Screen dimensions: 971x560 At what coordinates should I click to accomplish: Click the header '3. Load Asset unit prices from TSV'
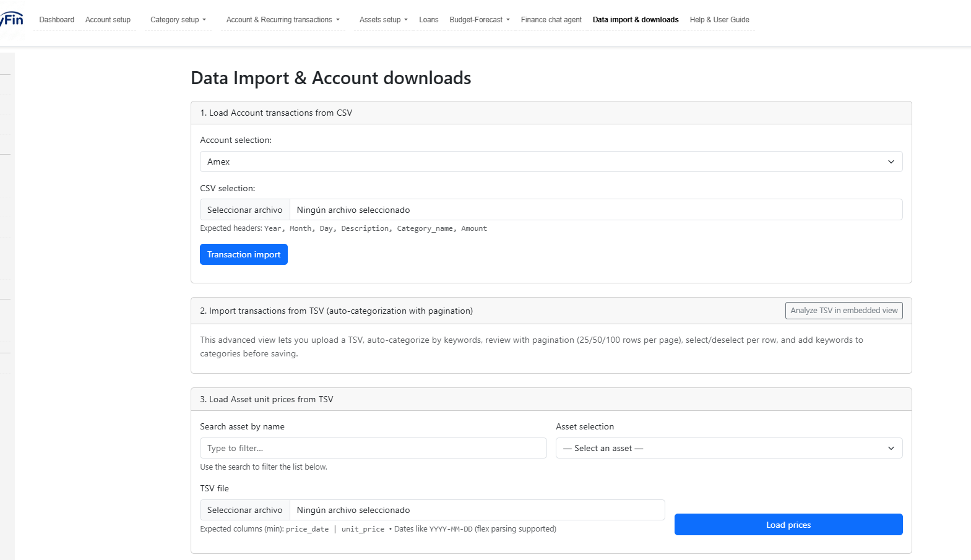(267, 399)
